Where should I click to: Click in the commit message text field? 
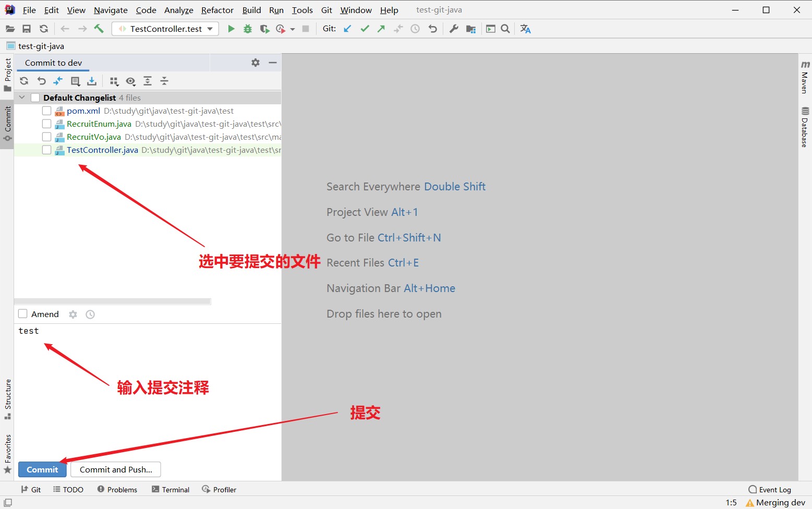click(x=148, y=391)
